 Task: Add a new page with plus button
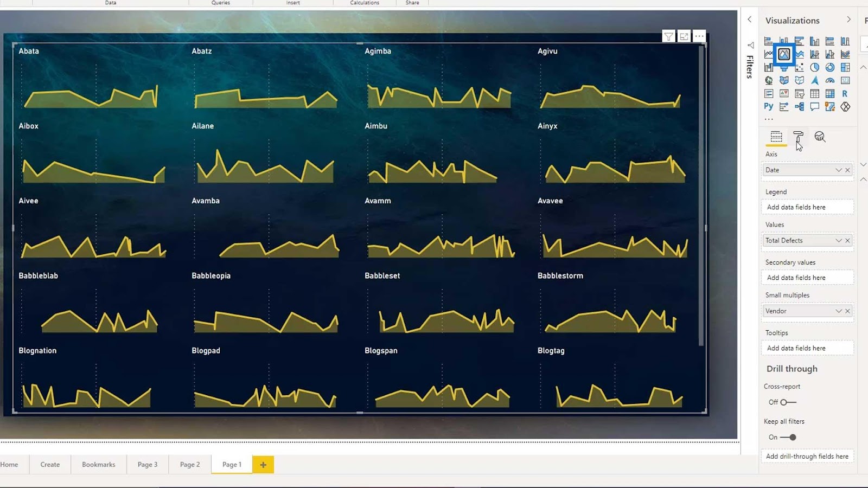pyautogui.click(x=263, y=465)
